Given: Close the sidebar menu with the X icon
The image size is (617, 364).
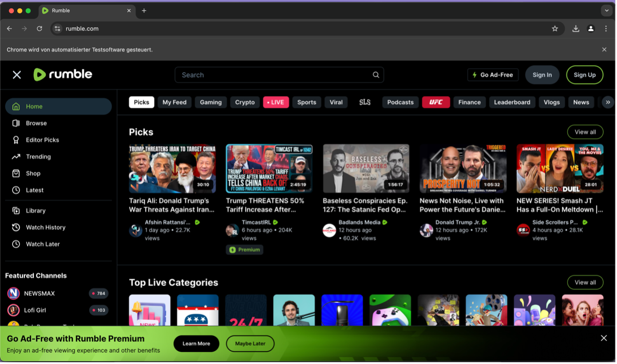Looking at the screenshot, I should (17, 75).
